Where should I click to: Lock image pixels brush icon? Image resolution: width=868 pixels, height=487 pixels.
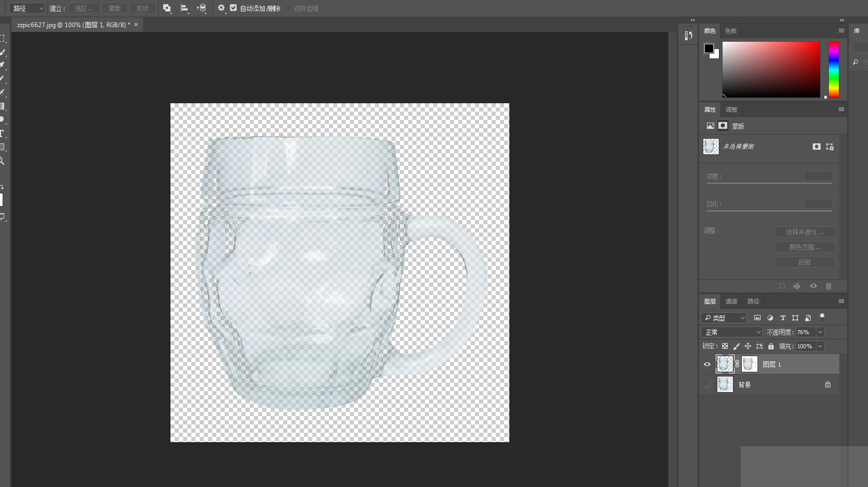[736, 346]
